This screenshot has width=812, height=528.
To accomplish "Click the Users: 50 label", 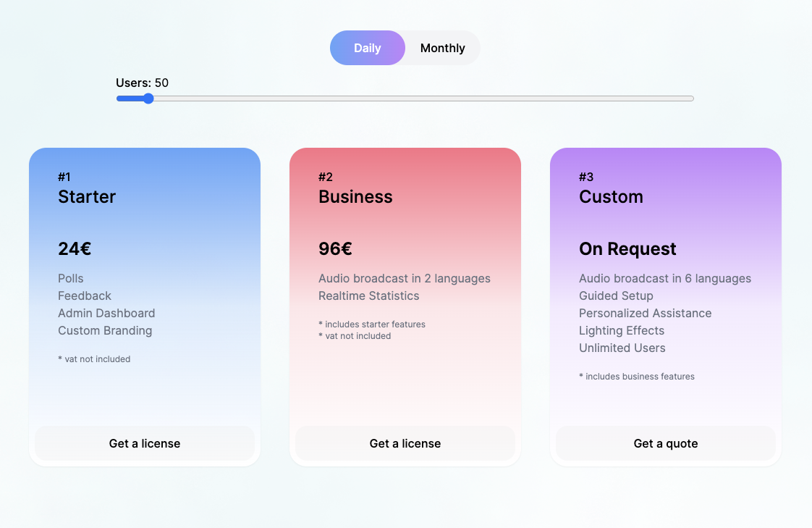I will tap(142, 83).
